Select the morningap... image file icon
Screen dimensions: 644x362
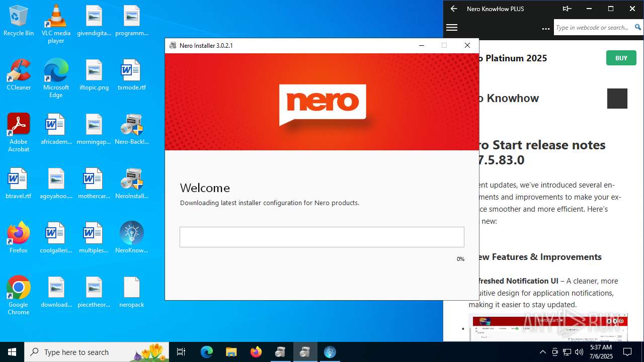click(94, 129)
